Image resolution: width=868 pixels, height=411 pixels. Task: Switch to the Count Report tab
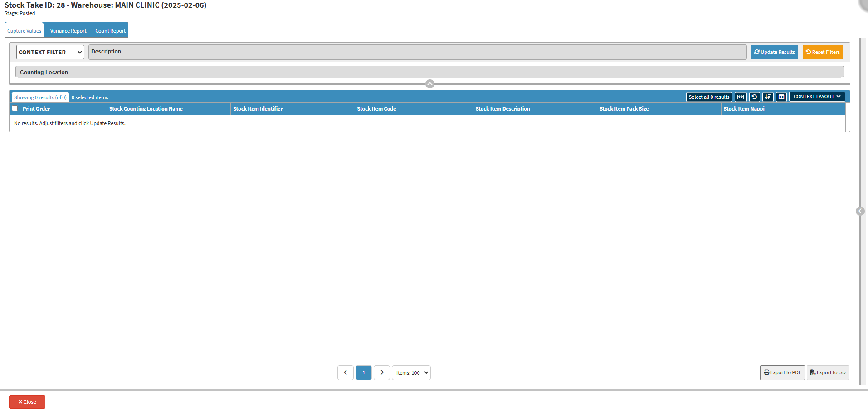point(110,31)
